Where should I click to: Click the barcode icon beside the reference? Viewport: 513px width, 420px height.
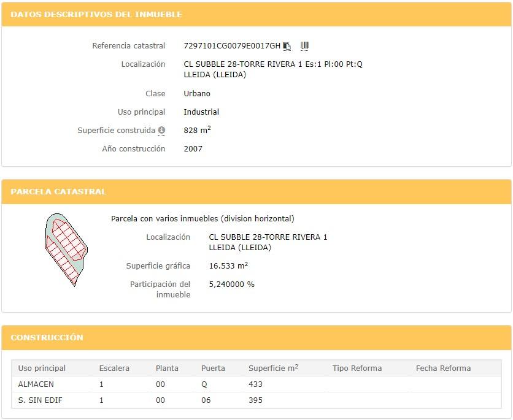[x=304, y=45]
